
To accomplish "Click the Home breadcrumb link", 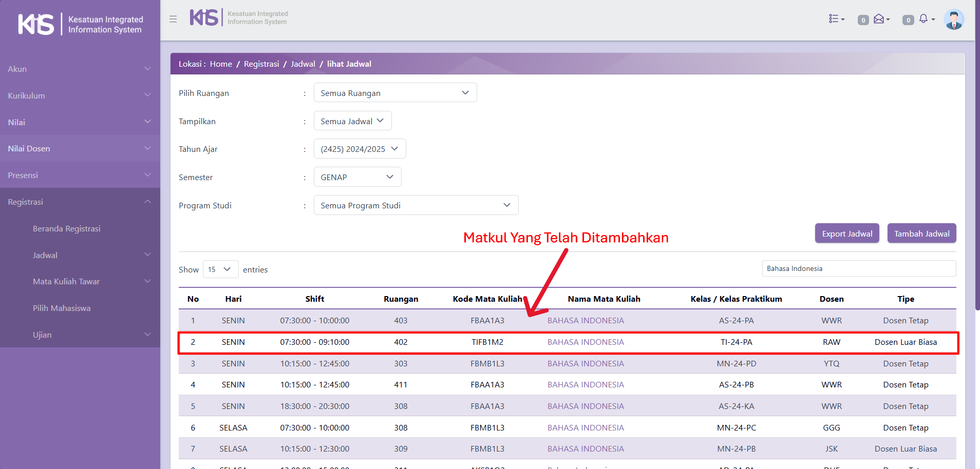I will coord(221,64).
